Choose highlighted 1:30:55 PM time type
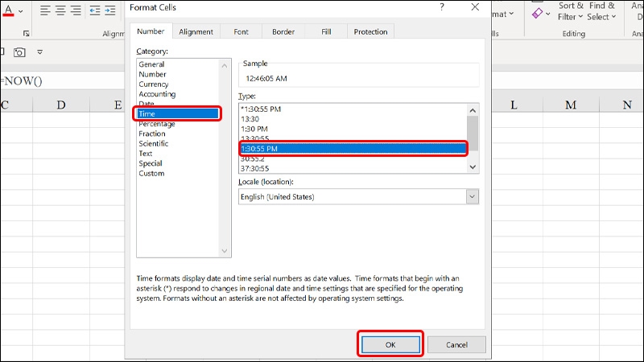The height and width of the screenshot is (362, 644). 353,149
